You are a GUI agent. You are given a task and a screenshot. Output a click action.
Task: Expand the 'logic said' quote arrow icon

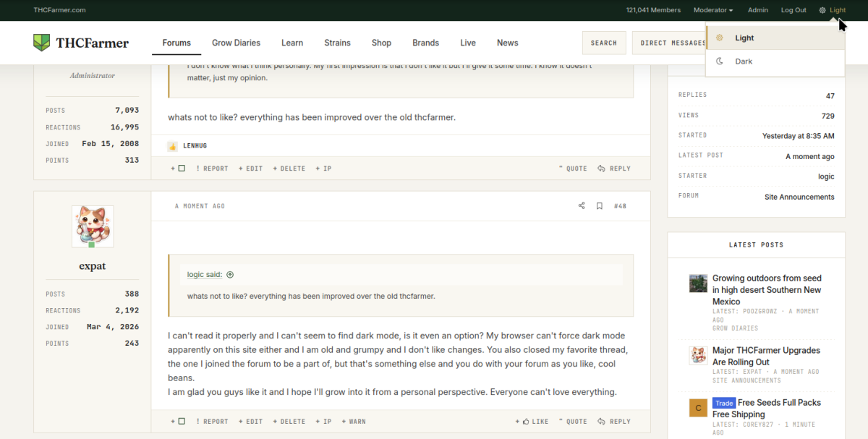[x=230, y=275]
